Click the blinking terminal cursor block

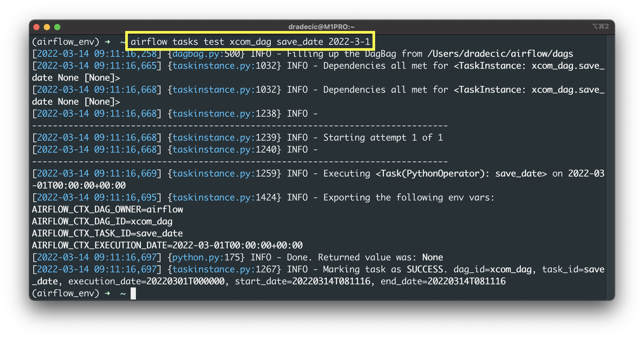[134, 293]
